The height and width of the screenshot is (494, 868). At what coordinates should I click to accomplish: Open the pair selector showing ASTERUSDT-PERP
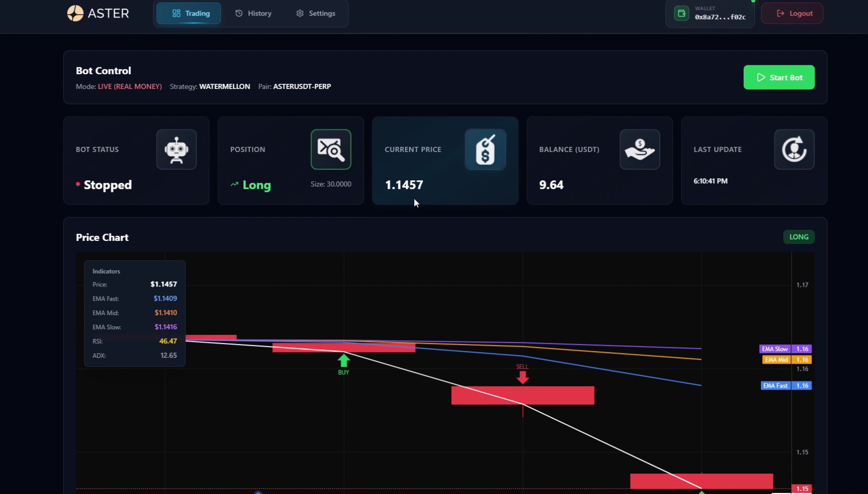302,86
